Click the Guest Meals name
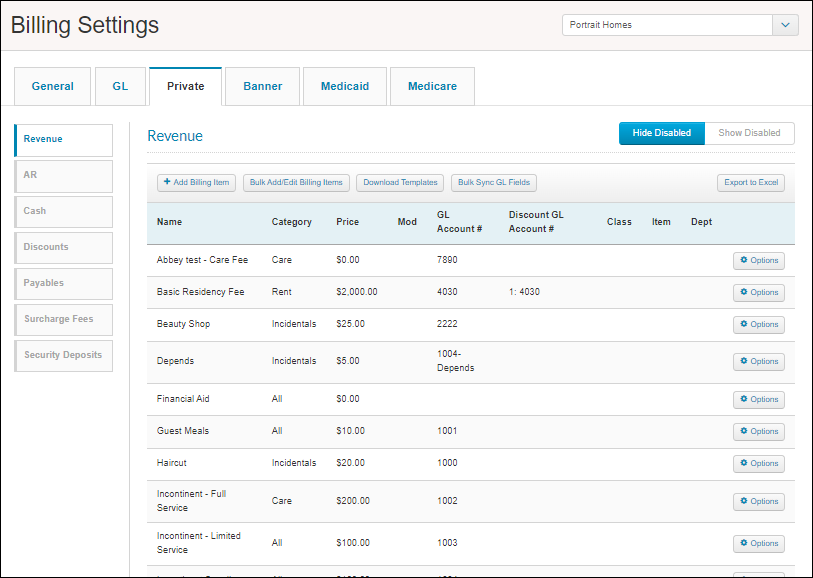The image size is (813, 578). pos(183,431)
